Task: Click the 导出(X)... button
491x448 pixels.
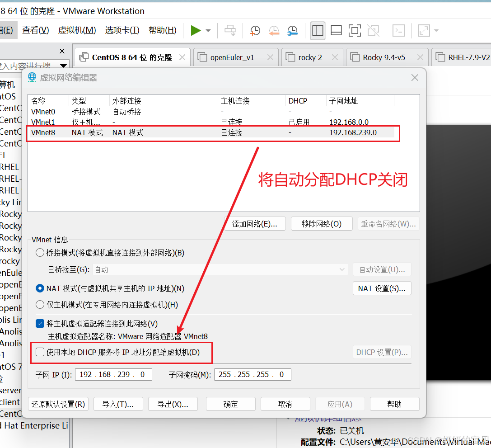Action: coord(173,404)
